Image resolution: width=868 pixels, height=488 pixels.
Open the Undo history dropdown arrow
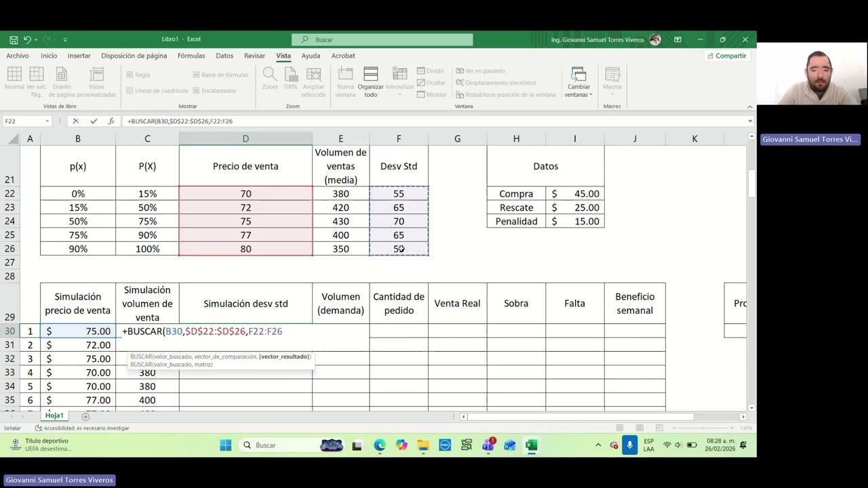tap(35, 40)
